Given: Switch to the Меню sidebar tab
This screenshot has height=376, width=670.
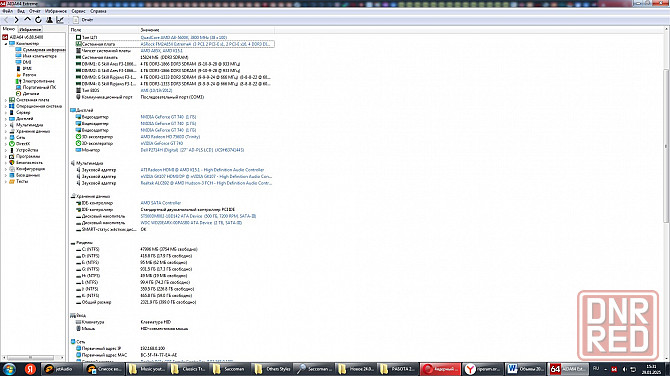Looking at the screenshot, I should click(x=9, y=29).
